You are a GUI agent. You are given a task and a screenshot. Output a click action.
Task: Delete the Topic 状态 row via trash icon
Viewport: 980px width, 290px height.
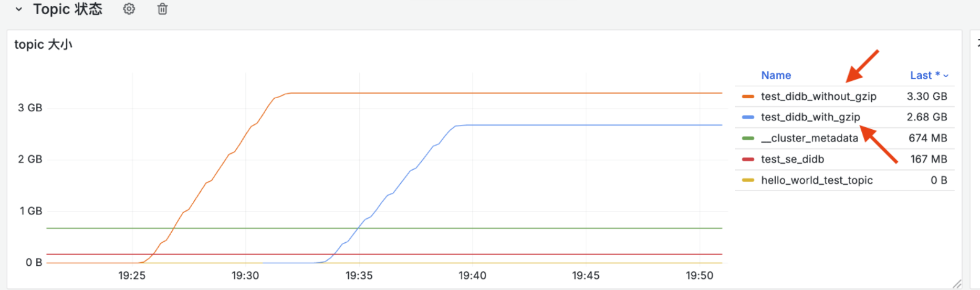tap(162, 9)
